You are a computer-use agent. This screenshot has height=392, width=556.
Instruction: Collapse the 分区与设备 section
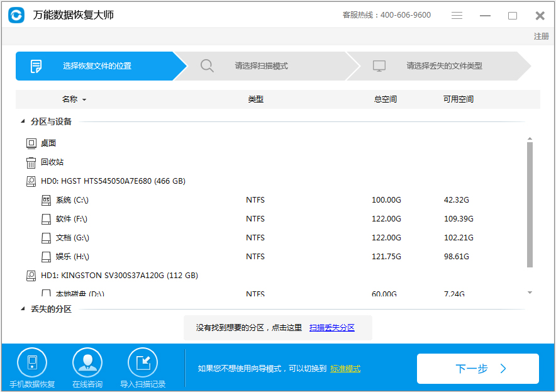coord(23,121)
